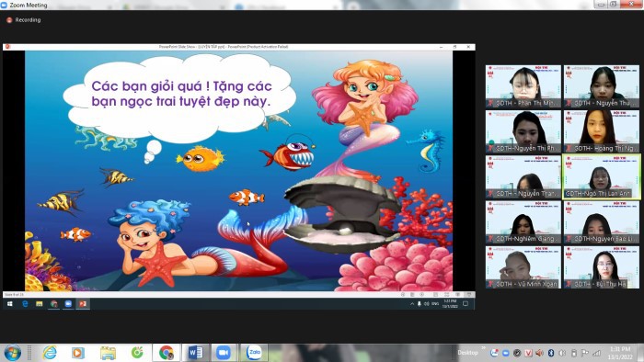Select participant video Ngô Thị Lan Anh
644x362 pixels.
pyautogui.click(x=602, y=176)
